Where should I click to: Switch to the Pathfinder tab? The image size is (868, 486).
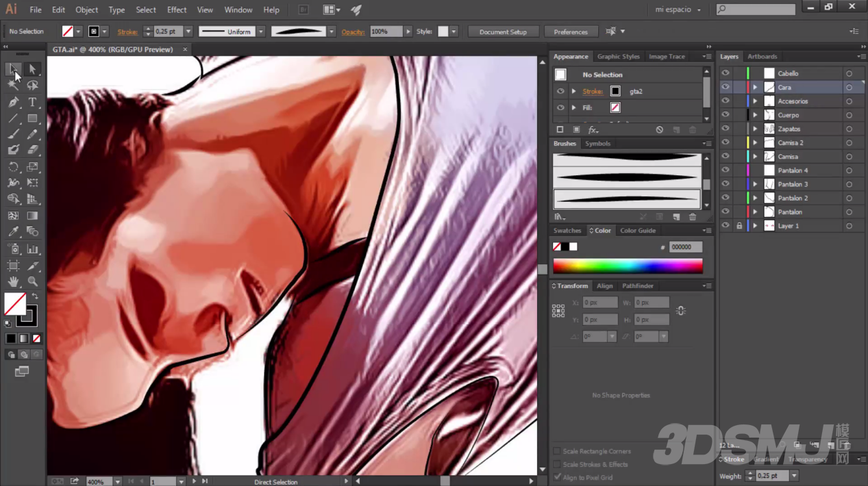(x=637, y=285)
